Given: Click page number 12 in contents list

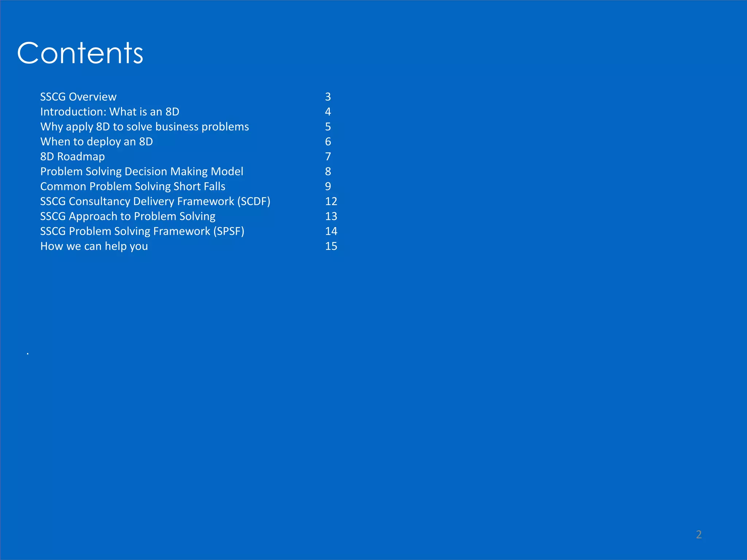Looking at the screenshot, I should [331, 201].
